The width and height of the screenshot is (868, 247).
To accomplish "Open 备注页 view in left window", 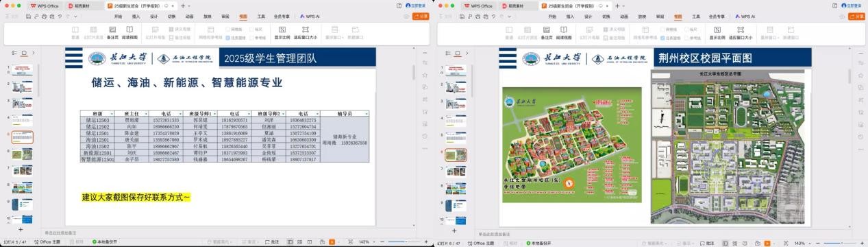I will tap(112, 33).
